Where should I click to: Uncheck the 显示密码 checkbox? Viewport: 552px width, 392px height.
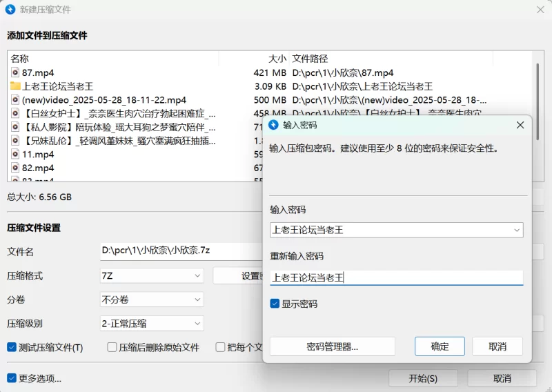[x=275, y=304]
